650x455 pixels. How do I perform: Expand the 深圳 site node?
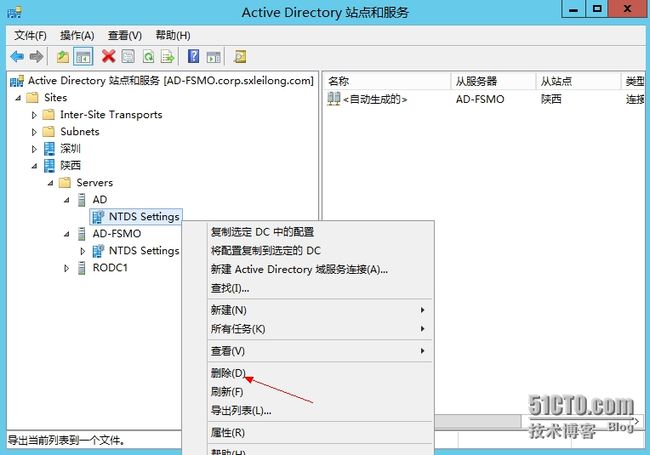tap(34, 149)
